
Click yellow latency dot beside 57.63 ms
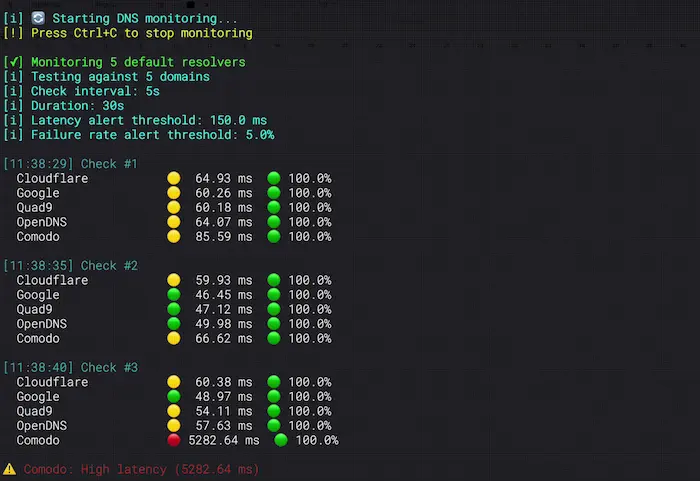coord(174,426)
